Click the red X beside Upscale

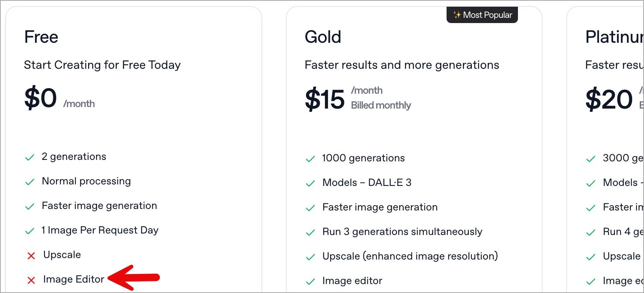[x=31, y=256]
